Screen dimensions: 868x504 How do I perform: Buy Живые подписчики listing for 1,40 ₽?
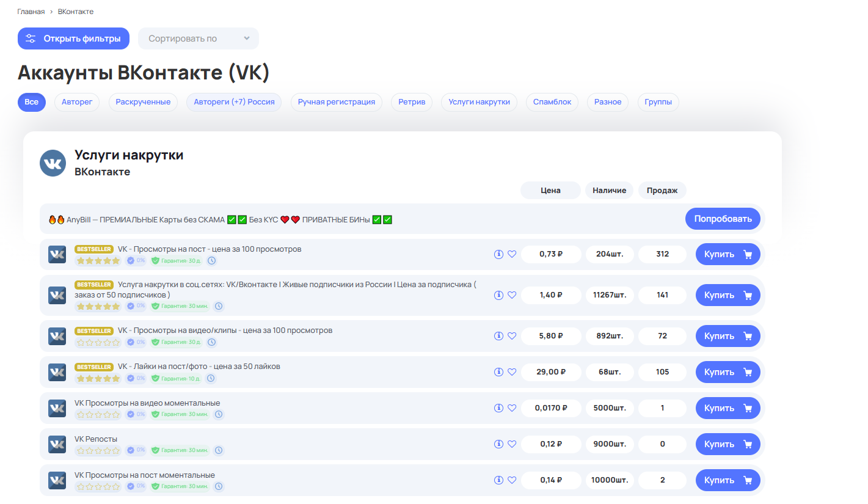[x=728, y=295]
